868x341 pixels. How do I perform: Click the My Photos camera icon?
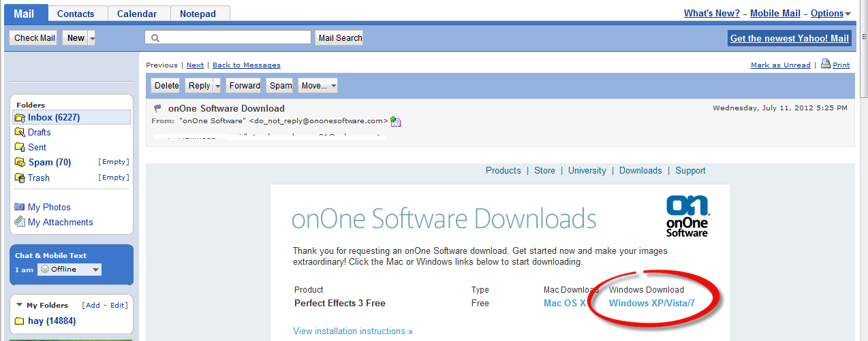tap(20, 207)
